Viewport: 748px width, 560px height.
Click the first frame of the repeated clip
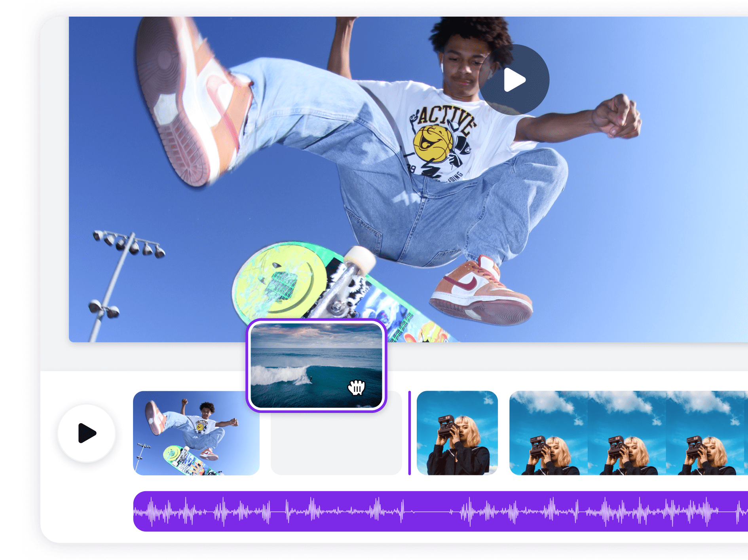pos(548,434)
